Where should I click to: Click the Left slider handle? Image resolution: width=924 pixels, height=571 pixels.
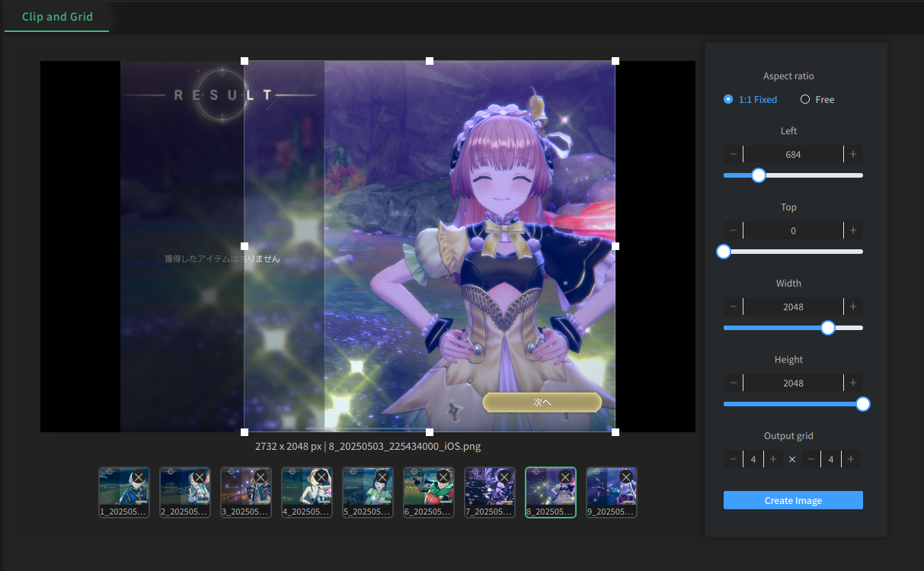coord(758,175)
